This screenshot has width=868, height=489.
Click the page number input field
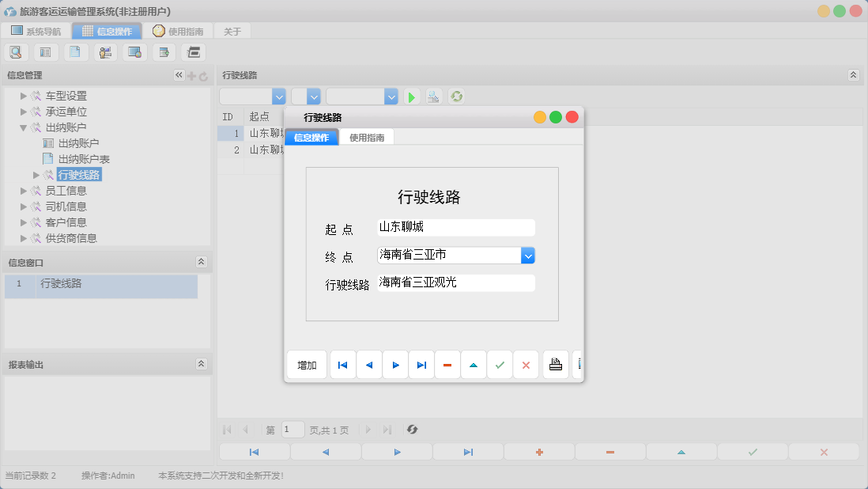[292, 429]
